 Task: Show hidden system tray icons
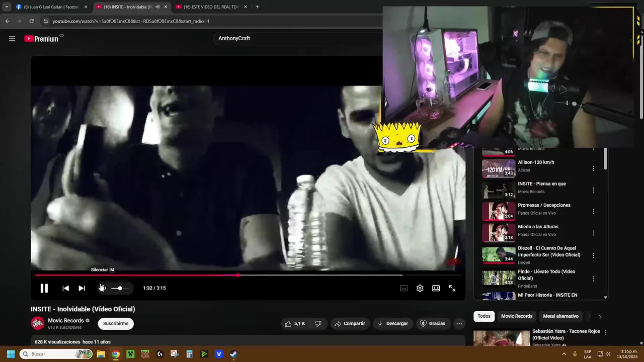564,354
